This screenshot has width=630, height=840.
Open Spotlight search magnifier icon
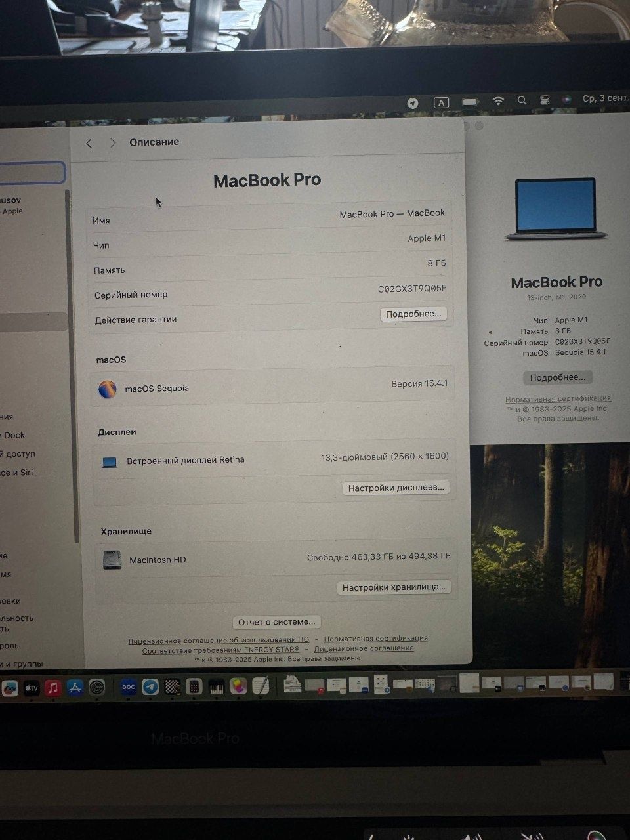coord(522,100)
